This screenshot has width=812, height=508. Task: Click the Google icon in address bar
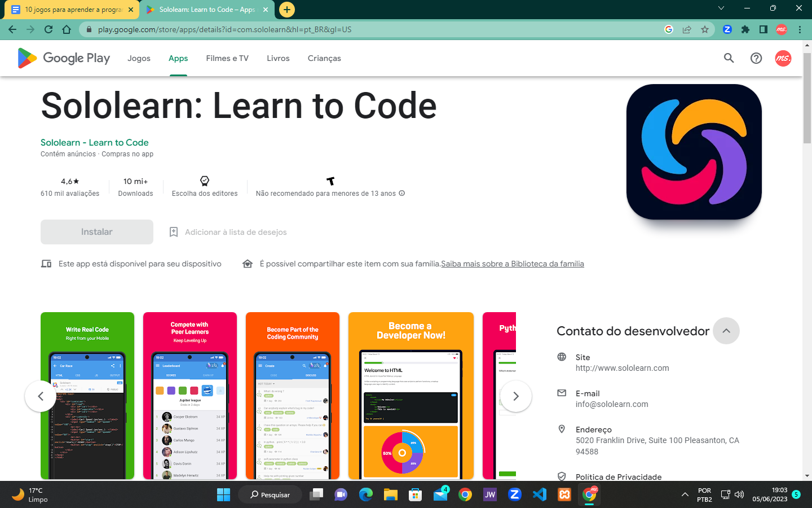[x=669, y=29]
